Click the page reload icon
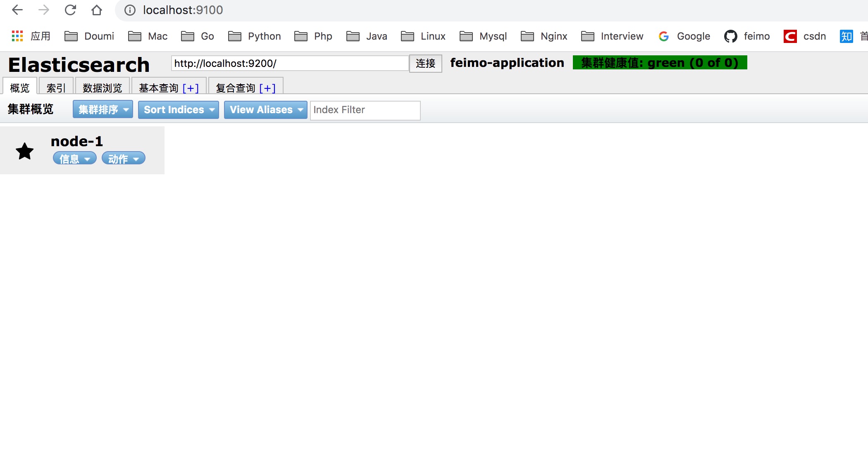868x465 pixels. pyautogui.click(x=70, y=10)
